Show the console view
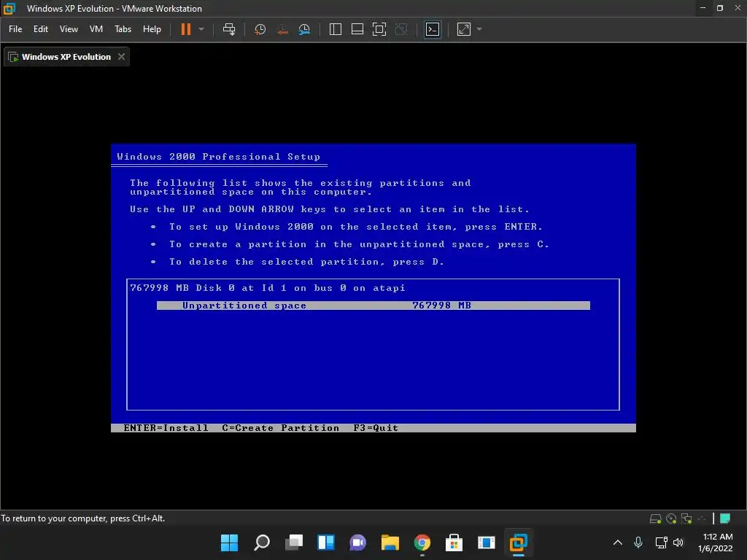 433,29
